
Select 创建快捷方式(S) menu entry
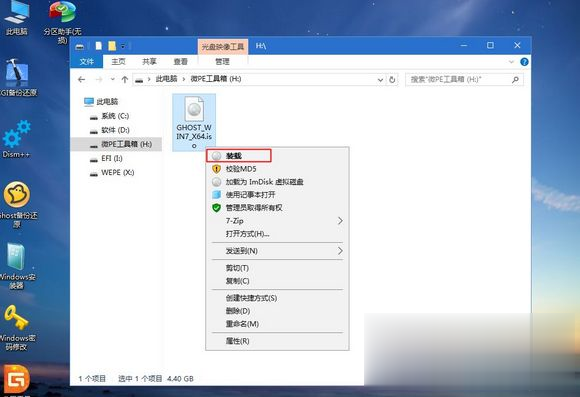277,298
